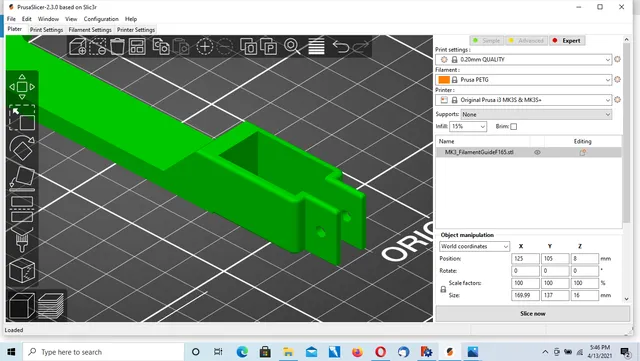The image size is (640, 361).
Task: Click the orange Prusa PETG filament color swatch
Action: click(x=444, y=80)
